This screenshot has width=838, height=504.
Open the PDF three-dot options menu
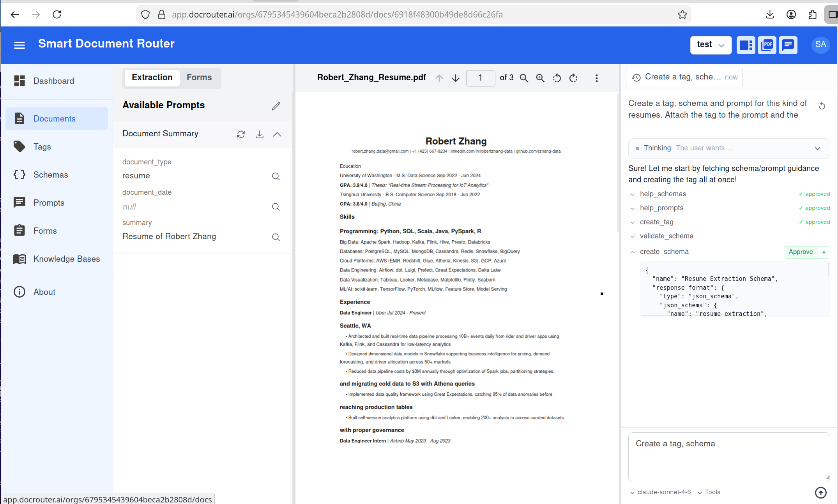pos(596,78)
